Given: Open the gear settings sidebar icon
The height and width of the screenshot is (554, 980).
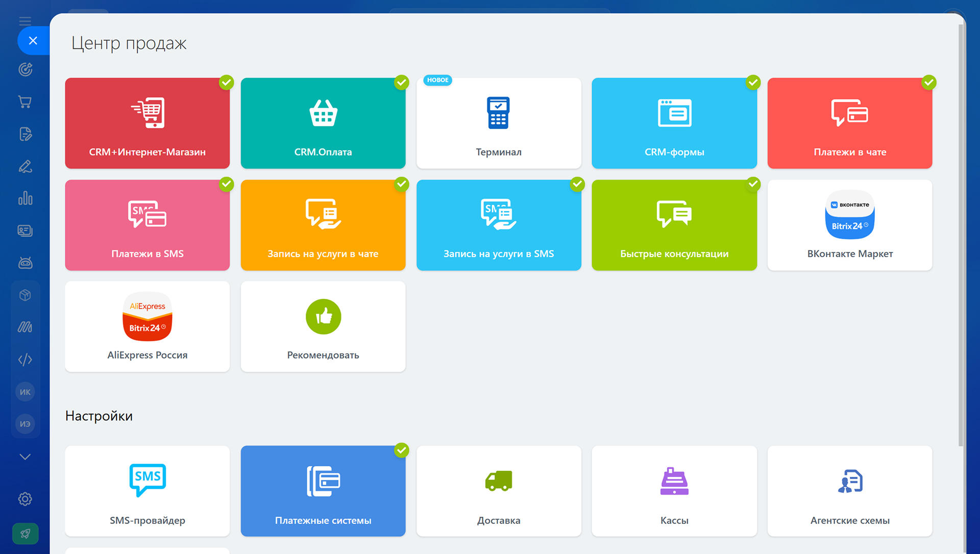Looking at the screenshot, I should pyautogui.click(x=25, y=499).
